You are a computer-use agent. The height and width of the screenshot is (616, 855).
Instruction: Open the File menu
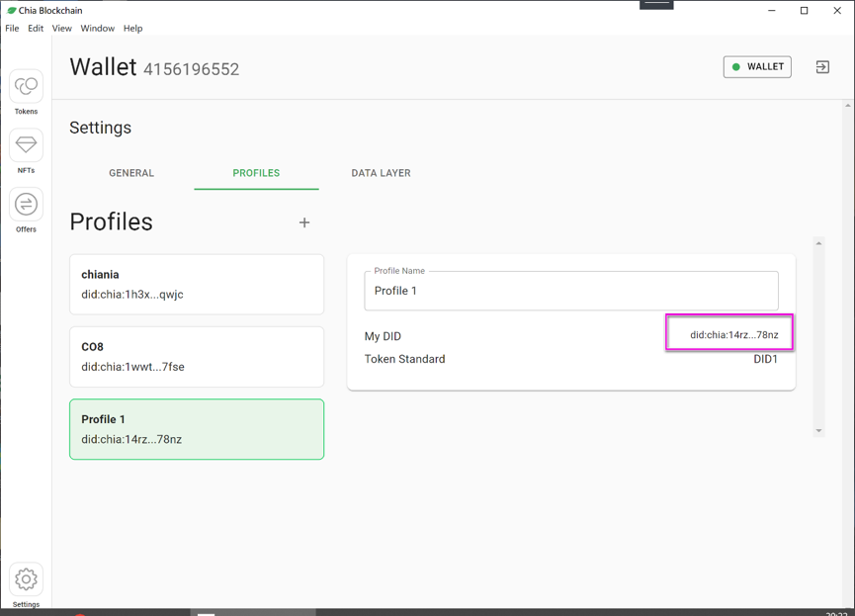point(12,29)
